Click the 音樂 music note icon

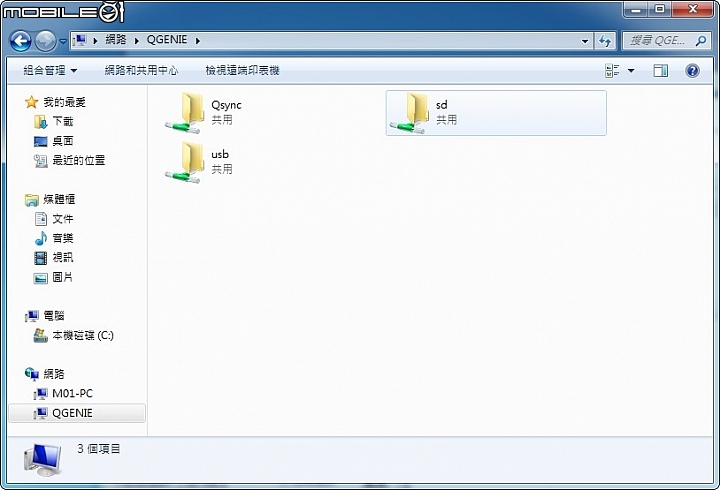pos(40,238)
